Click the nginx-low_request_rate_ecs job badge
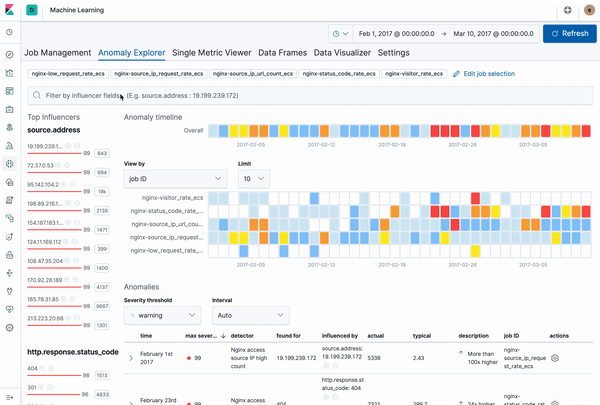Image resolution: width=600 pixels, height=405 pixels. point(68,74)
